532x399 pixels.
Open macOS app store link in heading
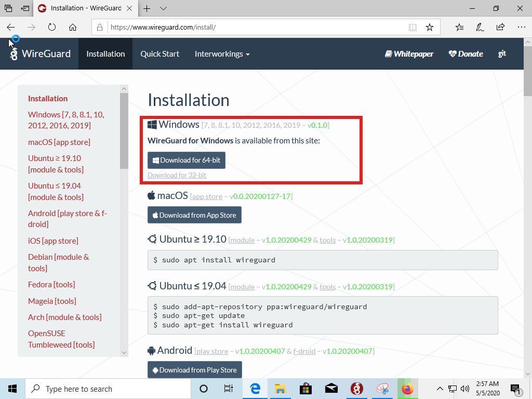point(207,196)
